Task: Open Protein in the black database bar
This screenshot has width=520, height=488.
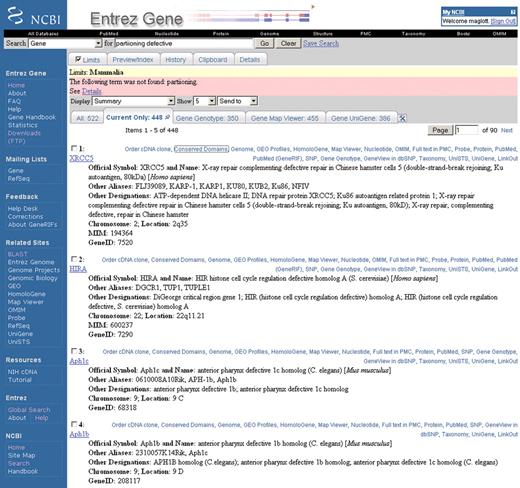Action: pos(221,34)
